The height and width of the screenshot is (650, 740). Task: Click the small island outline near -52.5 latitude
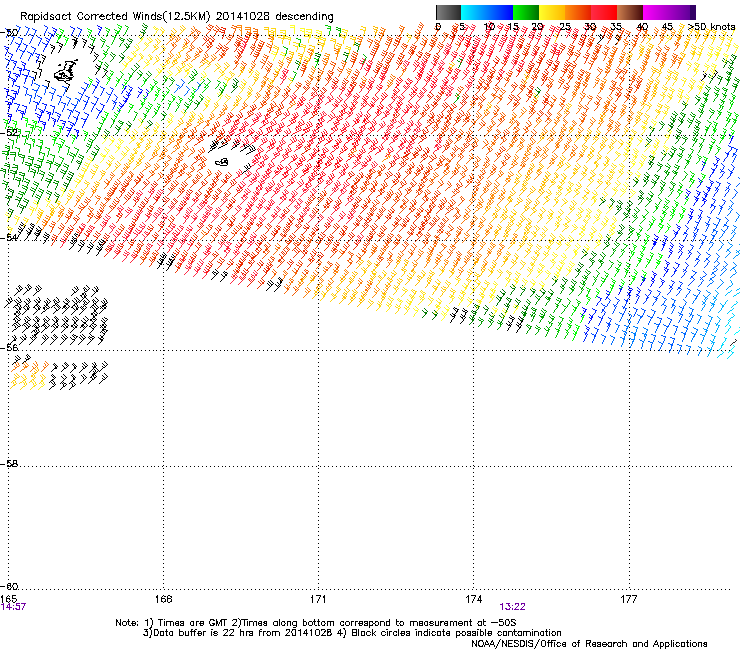pos(221,162)
